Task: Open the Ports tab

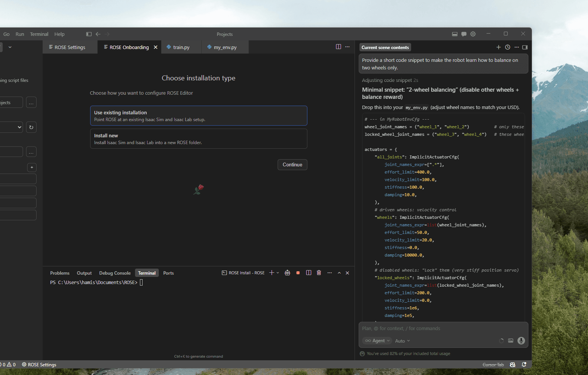Action: (x=168, y=273)
